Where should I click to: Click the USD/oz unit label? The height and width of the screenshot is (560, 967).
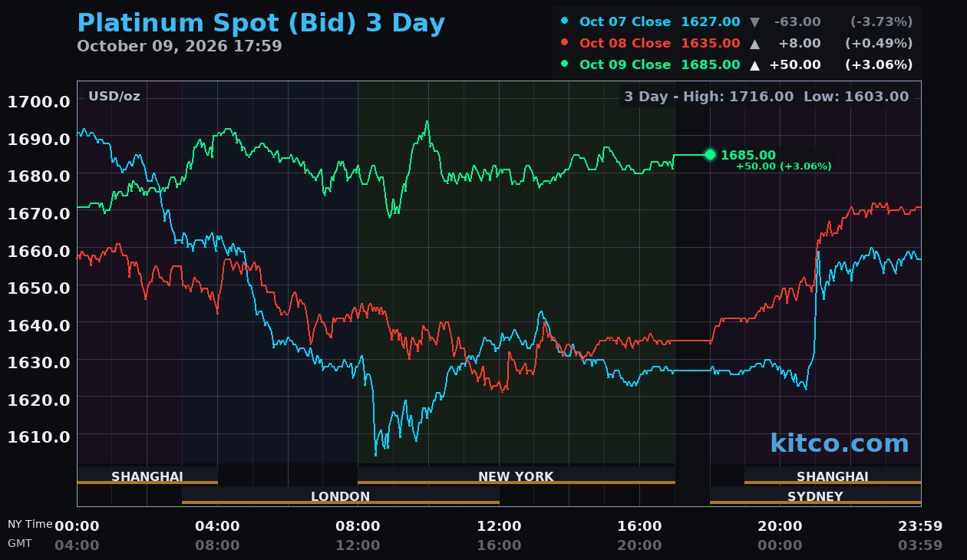click(114, 97)
